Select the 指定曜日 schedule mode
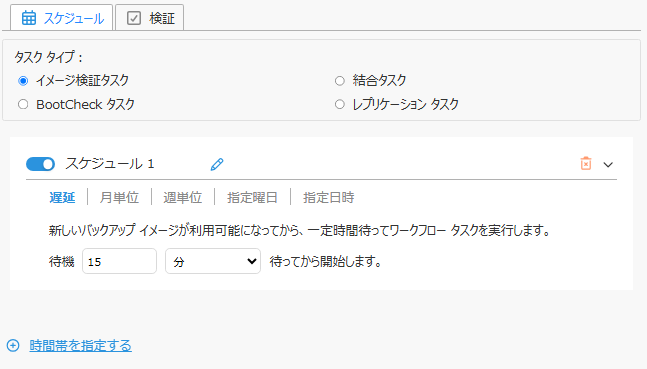 click(253, 197)
